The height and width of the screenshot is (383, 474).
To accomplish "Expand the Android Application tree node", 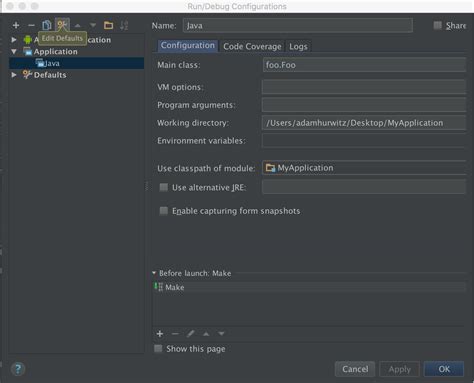I will pos(14,40).
